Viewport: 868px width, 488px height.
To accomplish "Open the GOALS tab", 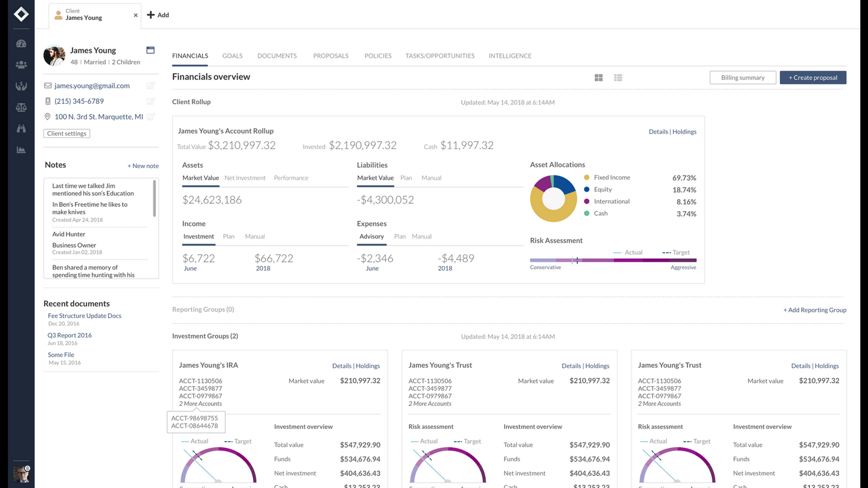I will coord(232,55).
